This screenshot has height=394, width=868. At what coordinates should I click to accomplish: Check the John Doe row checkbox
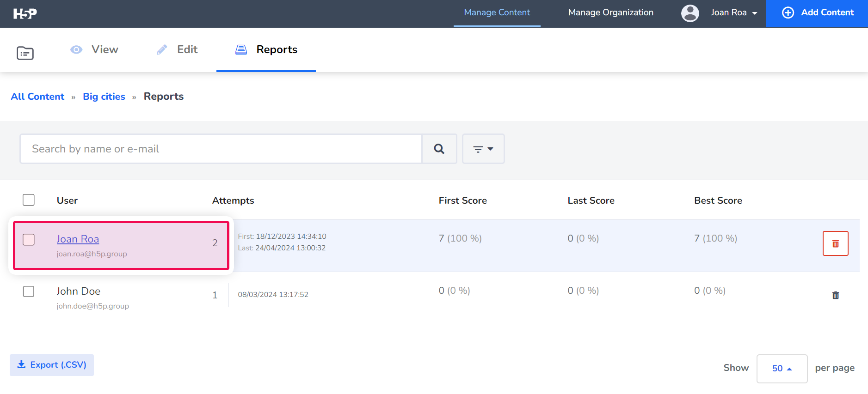click(x=29, y=291)
